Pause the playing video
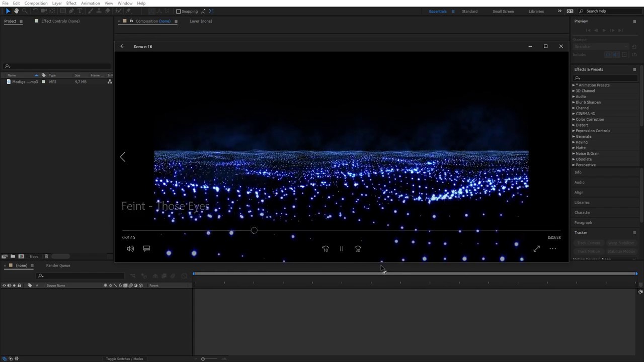Image resolution: width=644 pixels, height=362 pixels. [342, 249]
